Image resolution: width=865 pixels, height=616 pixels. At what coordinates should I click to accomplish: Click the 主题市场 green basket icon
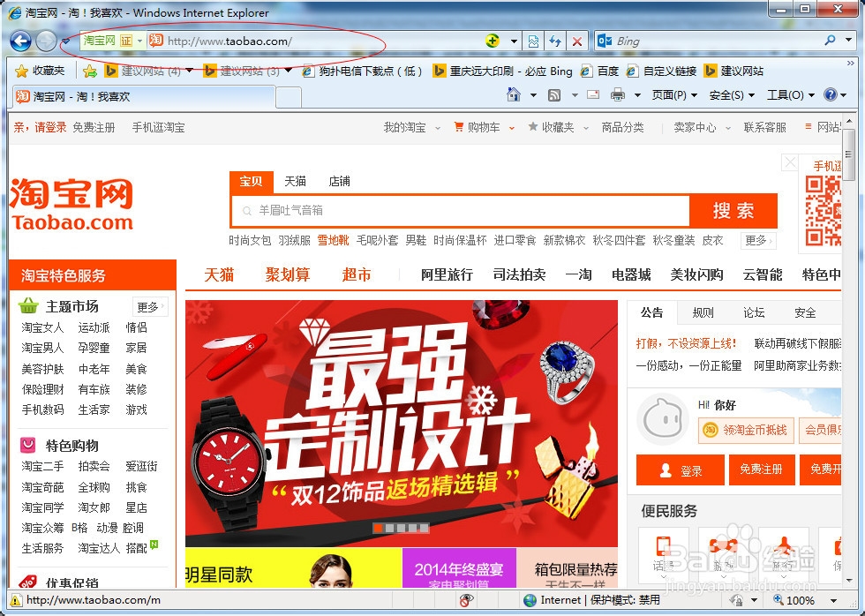[x=28, y=305]
